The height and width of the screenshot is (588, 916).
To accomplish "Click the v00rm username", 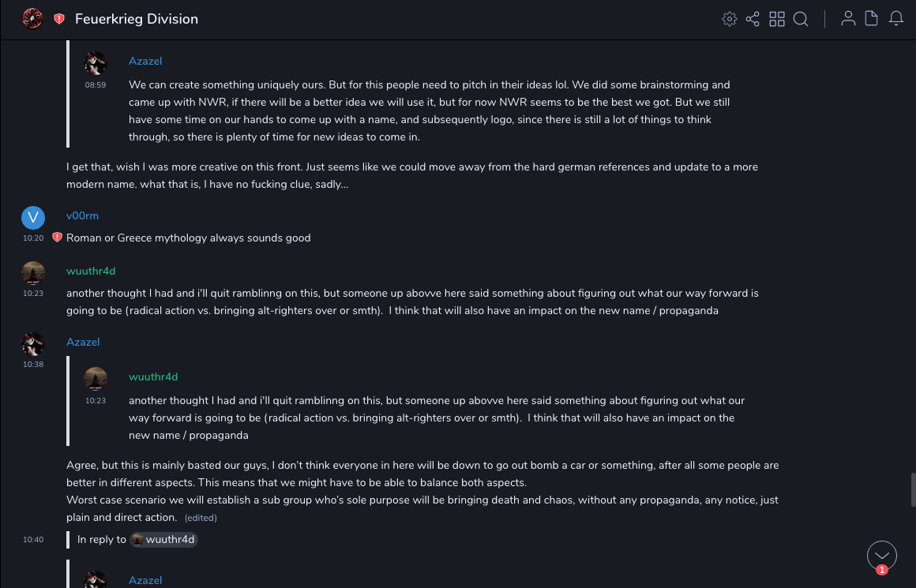I will click(x=82, y=215).
